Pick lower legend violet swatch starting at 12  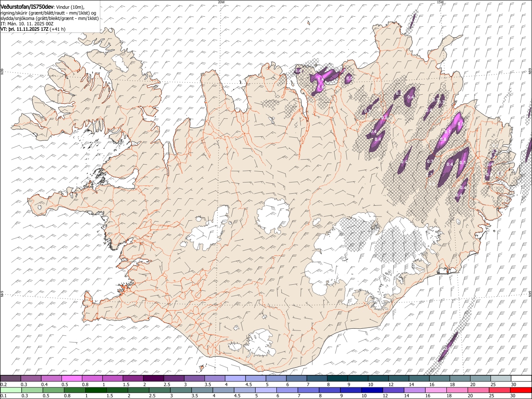(394, 390)
